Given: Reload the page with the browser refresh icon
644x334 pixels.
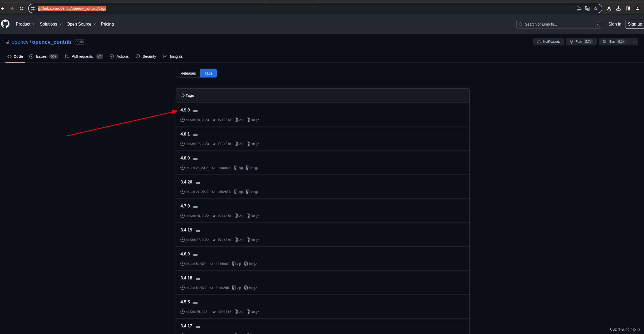Looking at the screenshot, I should point(22,8).
